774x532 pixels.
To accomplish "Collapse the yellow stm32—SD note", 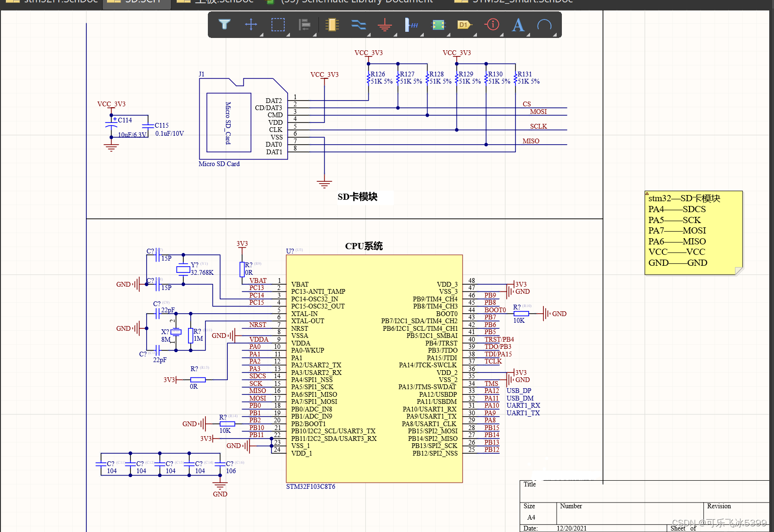I will [647, 194].
